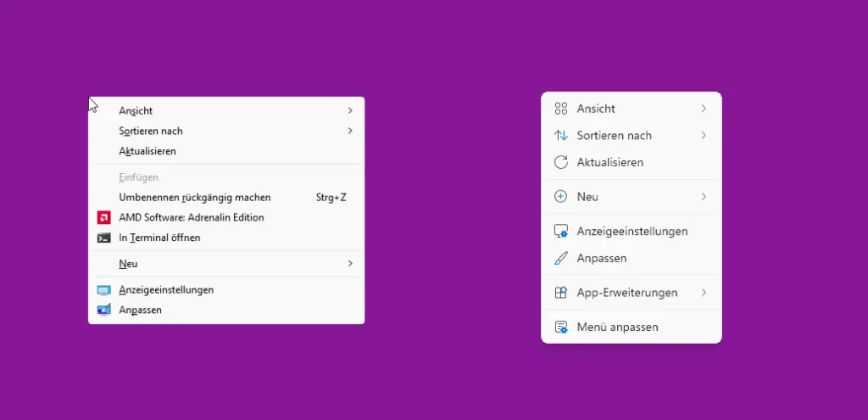Screen dimensions: 868x420
Task: Open Neu in the classic context menu
Action: (x=226, y=264)
